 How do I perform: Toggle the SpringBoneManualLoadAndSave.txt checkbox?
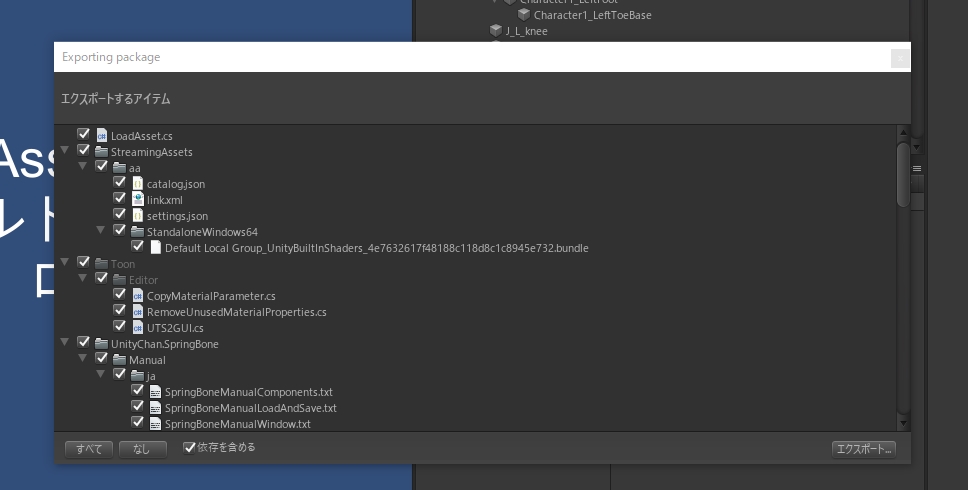138,407
